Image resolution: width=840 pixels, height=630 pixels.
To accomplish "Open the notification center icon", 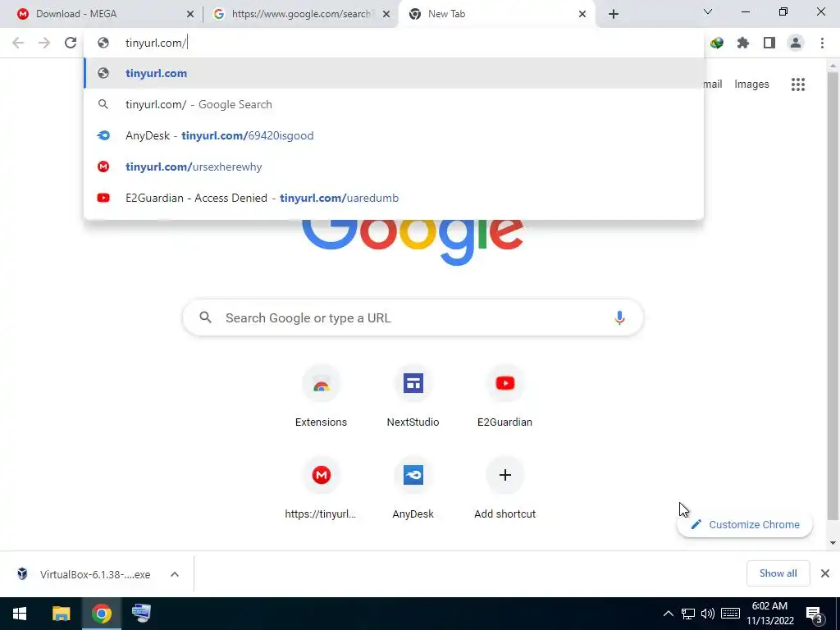I will [x=814, y=614].
